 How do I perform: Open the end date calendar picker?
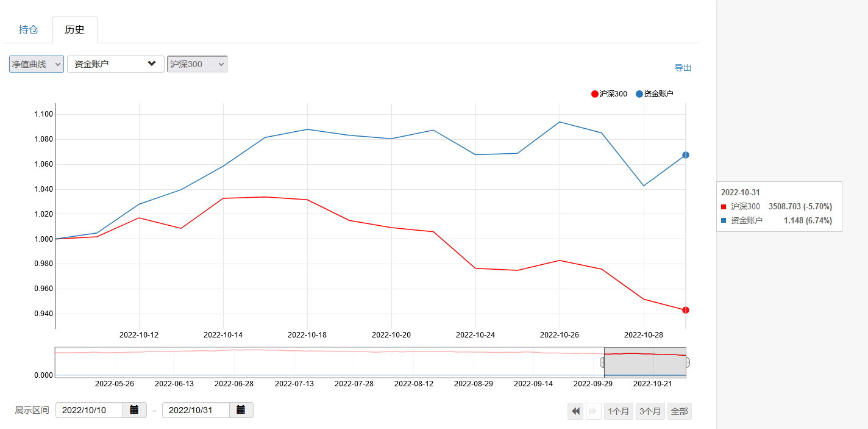pyautogui.click(x=241, y=410)
